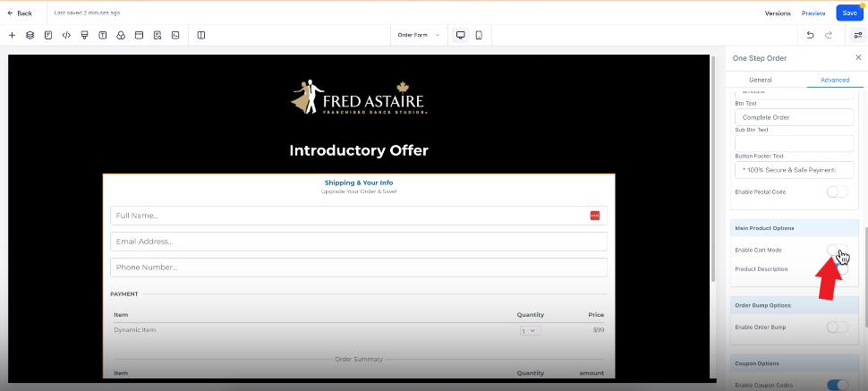Click the Order Bump Options section header

pyautogui.click(x=794, y=305)
